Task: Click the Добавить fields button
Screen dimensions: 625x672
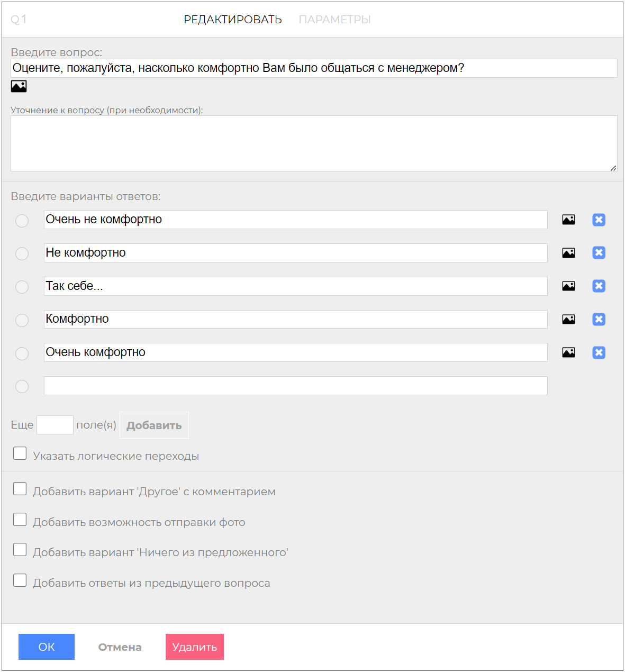Action: point(154,425)
